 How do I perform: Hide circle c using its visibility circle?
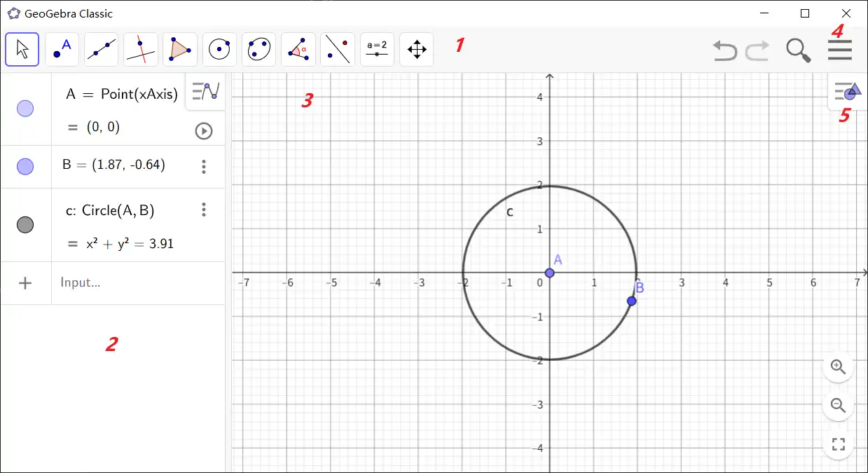tap(25, 224)
